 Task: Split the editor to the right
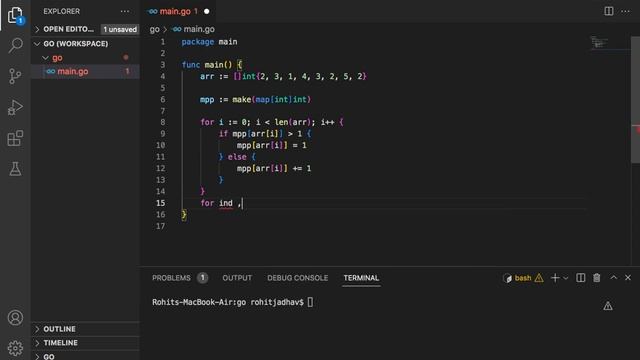[x=609, y=11]
